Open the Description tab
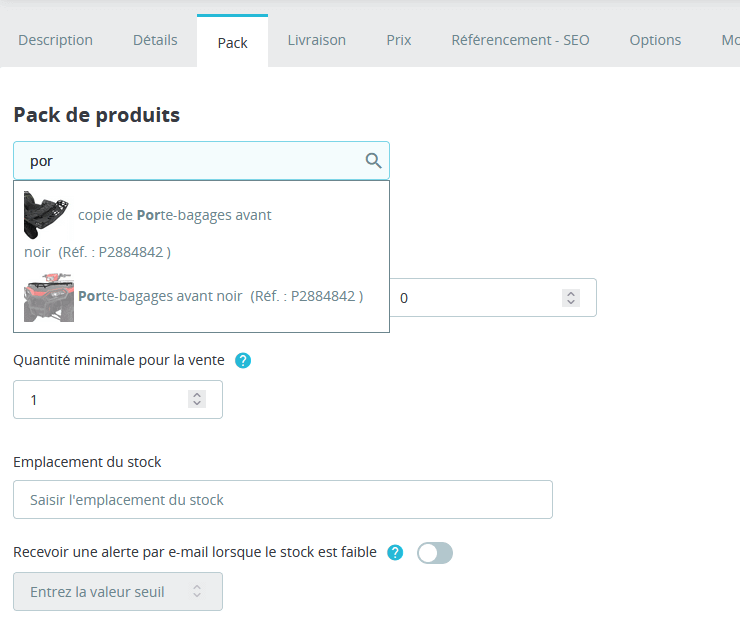Viewport: 740px width, 619px height. click(55, 40)
